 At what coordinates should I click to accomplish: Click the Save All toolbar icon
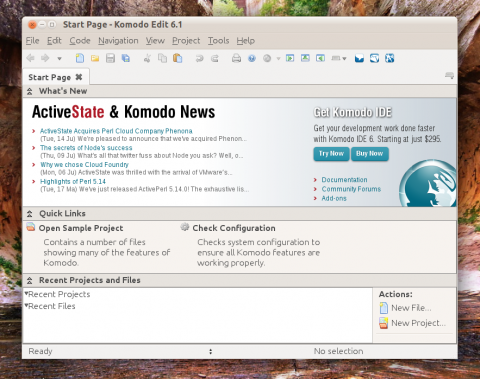126,58
